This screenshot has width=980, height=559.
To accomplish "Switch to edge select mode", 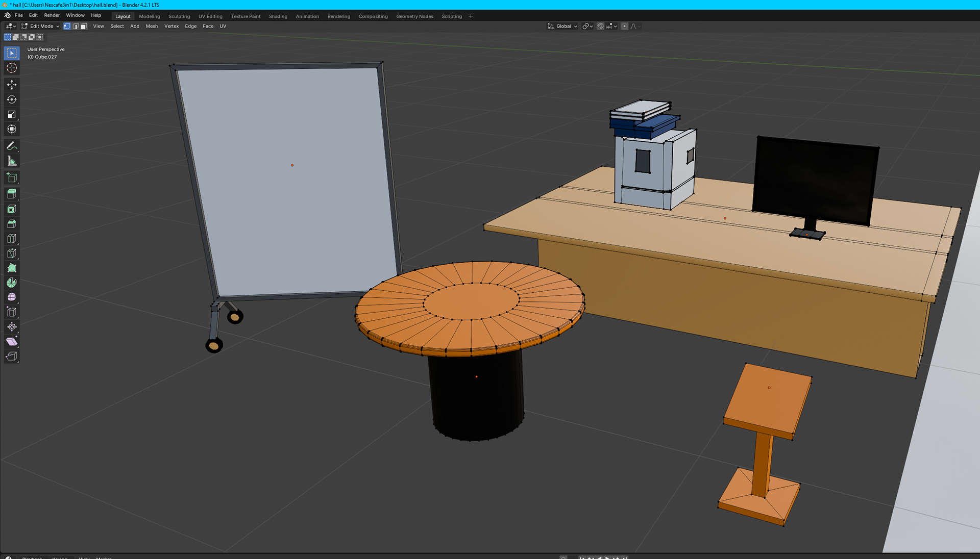I will click(75, 26).
